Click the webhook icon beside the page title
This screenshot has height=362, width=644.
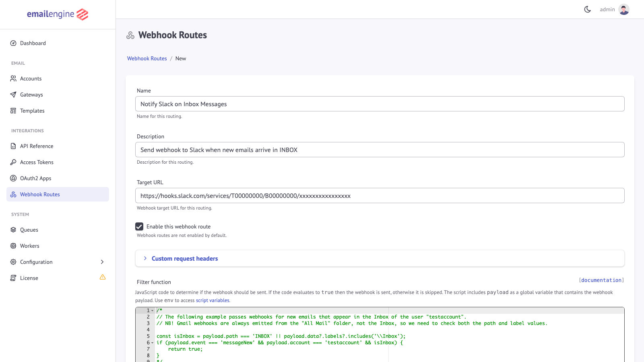click(x=130, y=35)
